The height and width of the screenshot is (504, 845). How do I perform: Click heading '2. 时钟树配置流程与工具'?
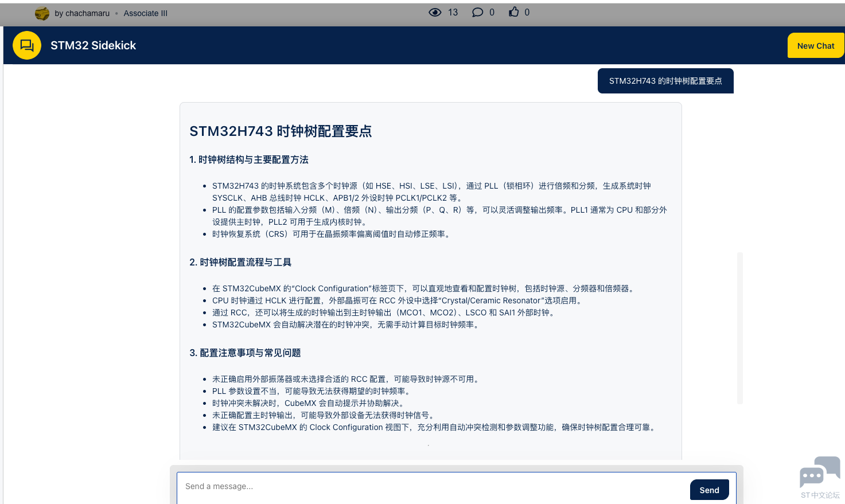tap(240, 262)
